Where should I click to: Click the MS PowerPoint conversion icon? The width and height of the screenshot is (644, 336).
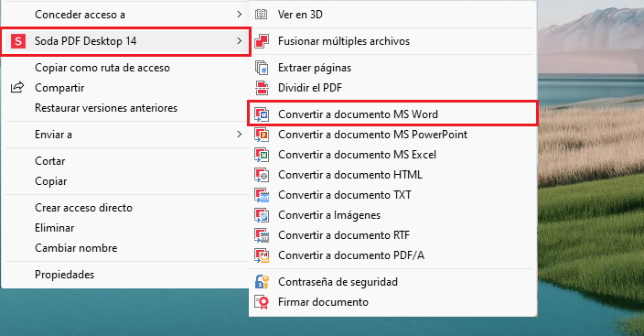point(262,135)
